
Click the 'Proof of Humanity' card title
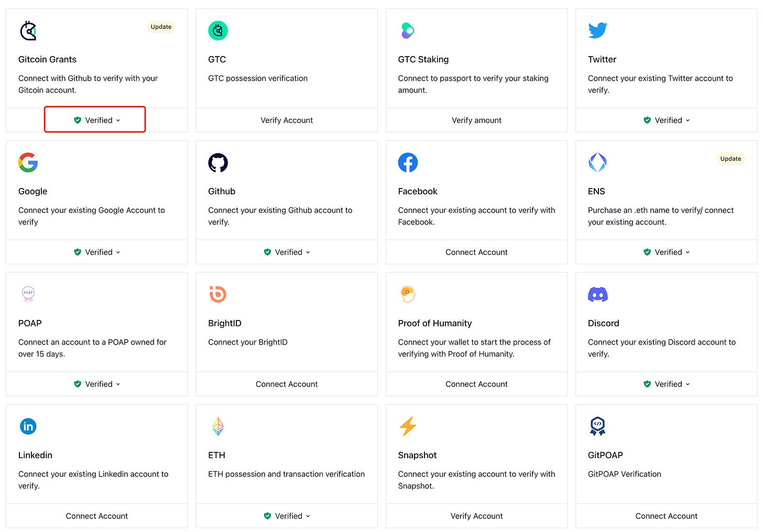435,323
